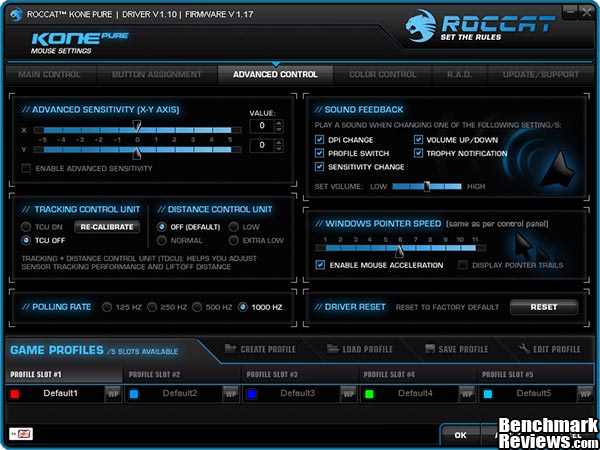This screenshot has height=450, width=600.
Task: Switch to Advanced Control tab
Action: [x=276, y=74]
